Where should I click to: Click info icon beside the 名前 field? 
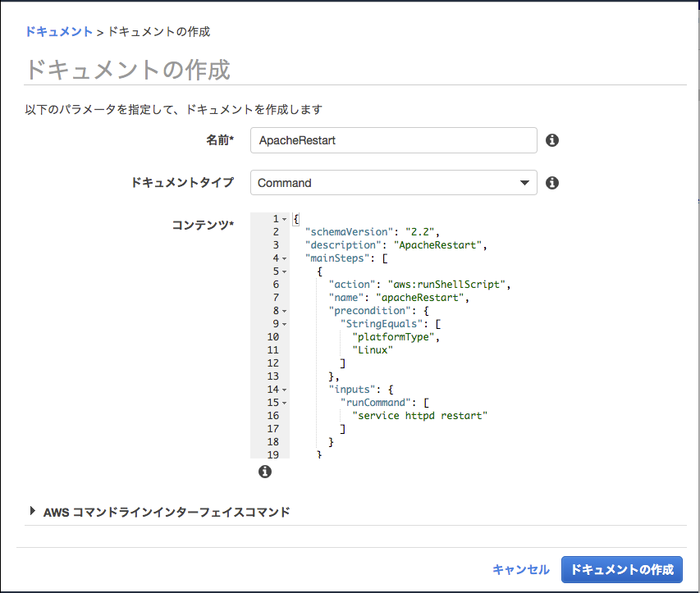[552, 140]
